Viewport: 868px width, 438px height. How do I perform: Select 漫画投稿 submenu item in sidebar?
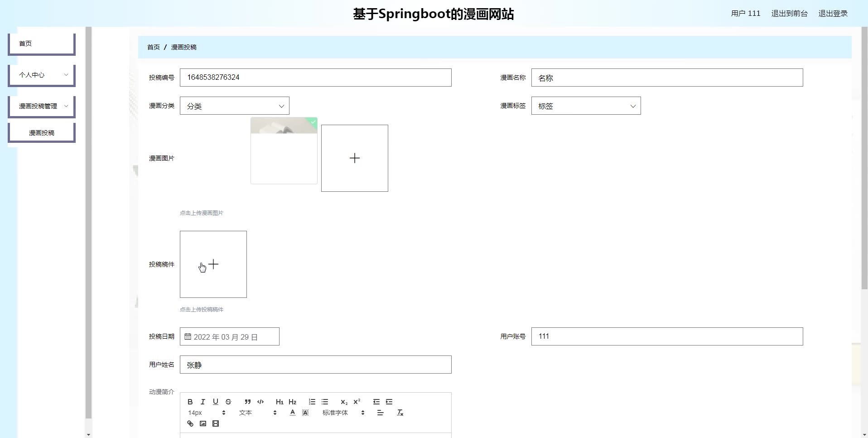pos(42,133)
